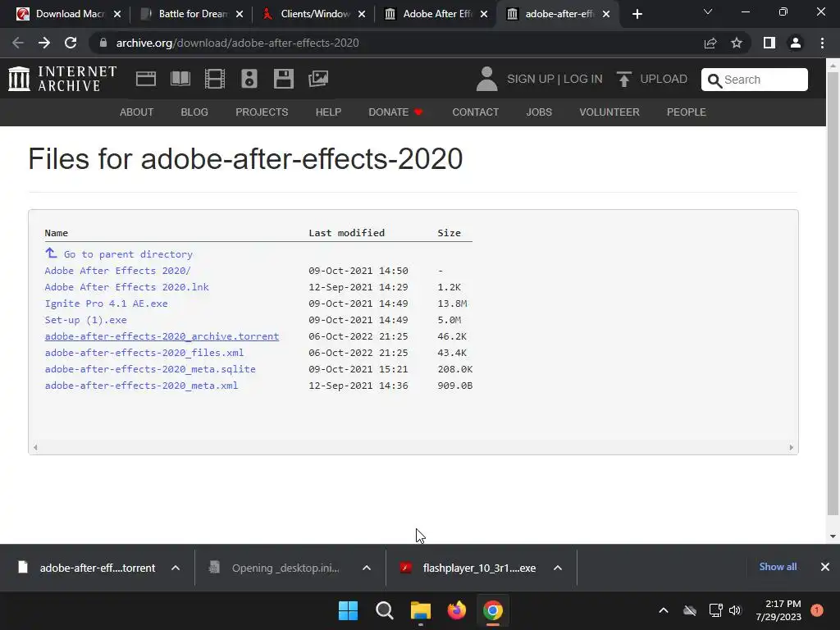Download Ignite Pro 4.1 AE.exe
This screenshot has width=840, height=630.
point(106,304)
